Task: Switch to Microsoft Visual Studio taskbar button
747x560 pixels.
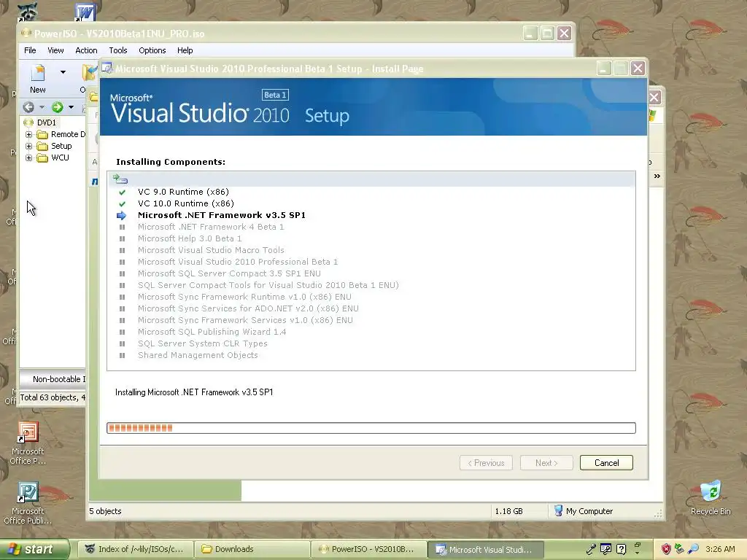Action: [x=485, y=549]
